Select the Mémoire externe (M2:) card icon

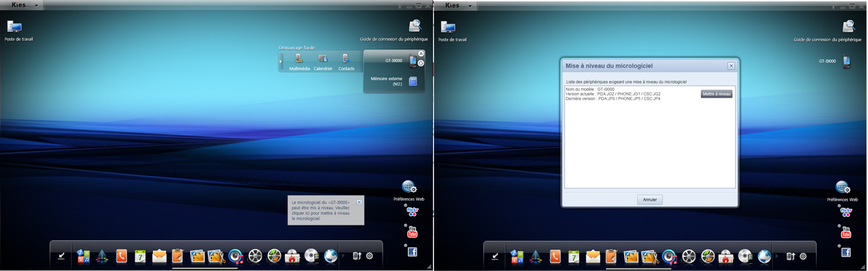413,81
